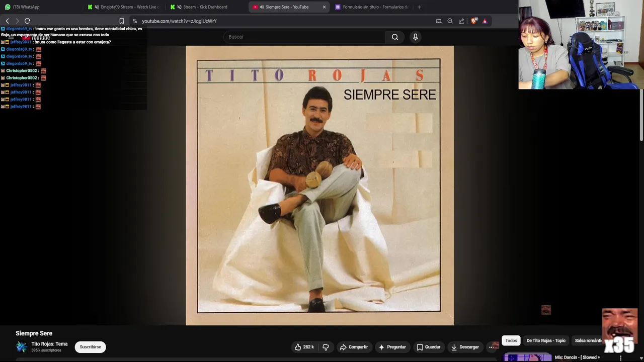The width and height of the screenshot is (644, 362).
Task: Open the Brave Rewards triangle icon
Action: tap(485, 21)
